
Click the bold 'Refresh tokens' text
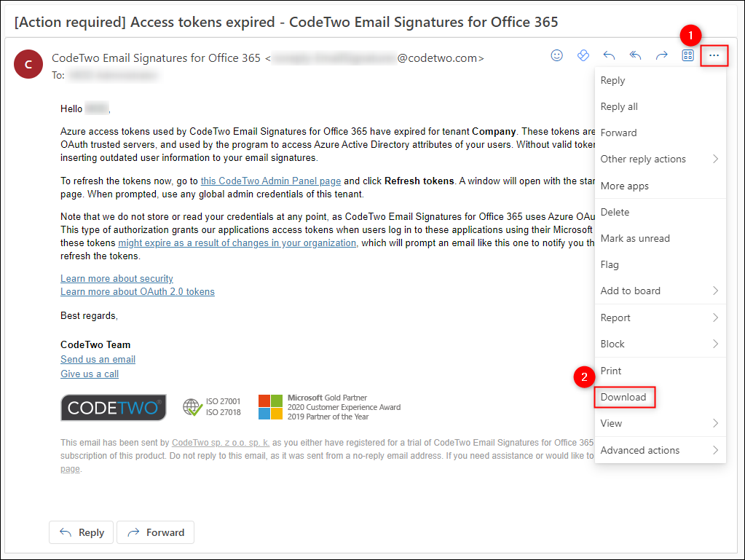pos(419,181)
